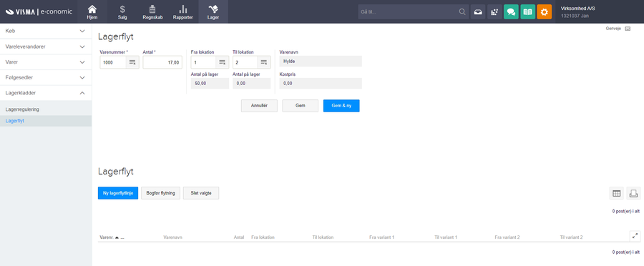Expand the table to fullscreen
The image size is (644, 266).
click(x=635, y=236)
